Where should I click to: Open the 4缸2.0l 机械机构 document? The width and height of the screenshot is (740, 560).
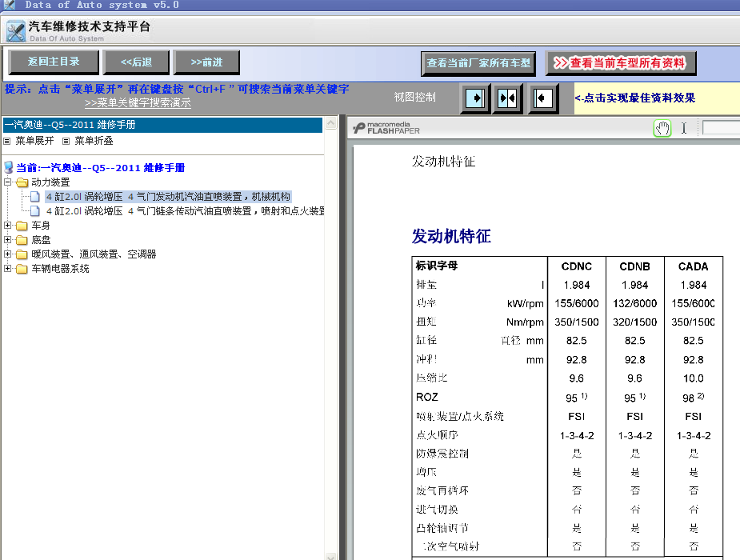(x=168, y=197)
